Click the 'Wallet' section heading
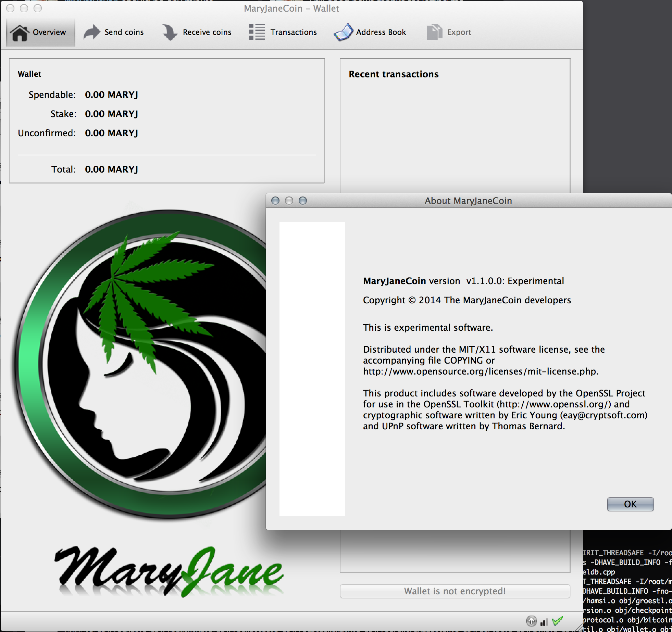 [x=29, y=74]
